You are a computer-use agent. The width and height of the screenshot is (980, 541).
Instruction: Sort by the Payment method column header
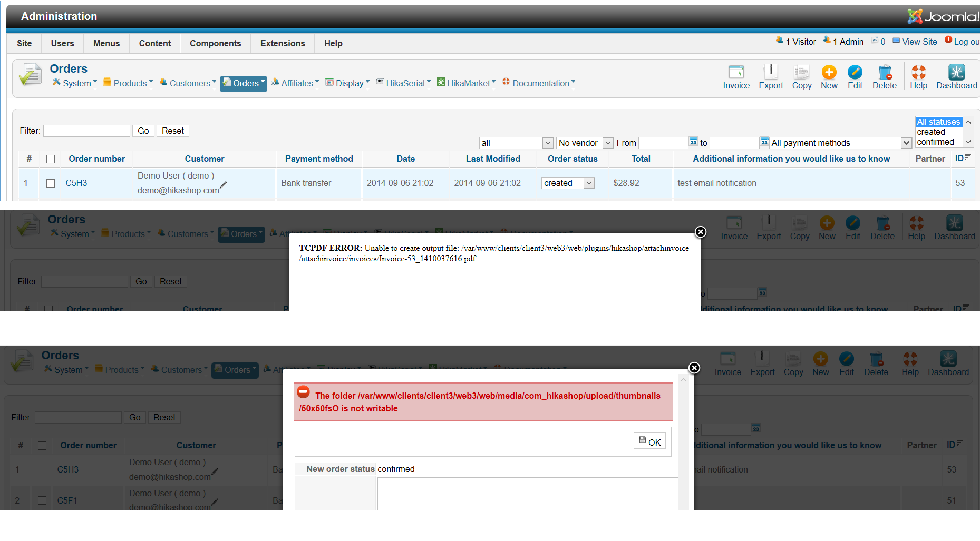(319, 159)
